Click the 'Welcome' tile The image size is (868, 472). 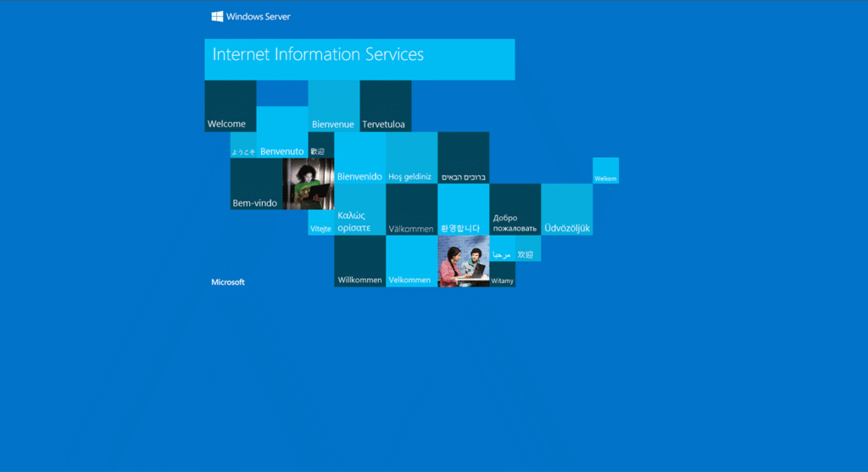pyautogui.click(x=231, y=106)
